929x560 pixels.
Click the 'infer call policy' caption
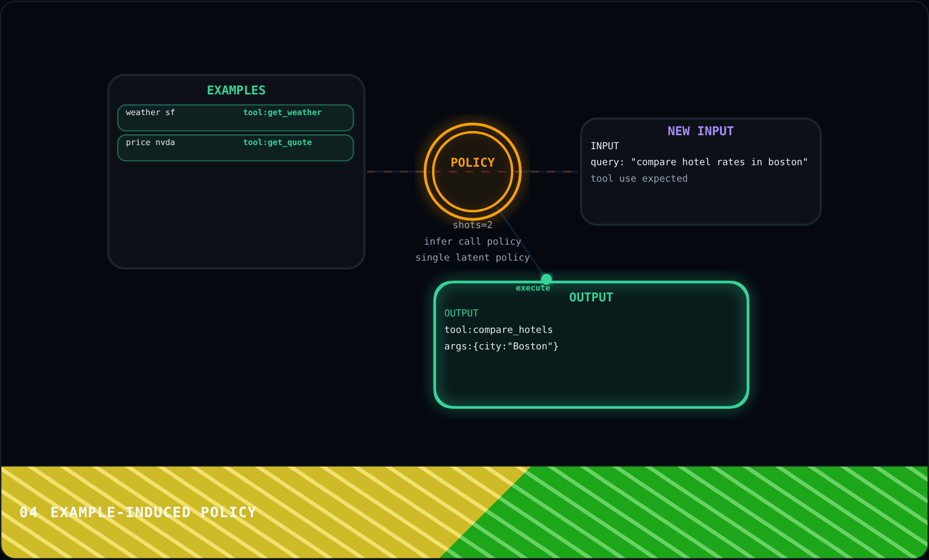pos(473,242)
